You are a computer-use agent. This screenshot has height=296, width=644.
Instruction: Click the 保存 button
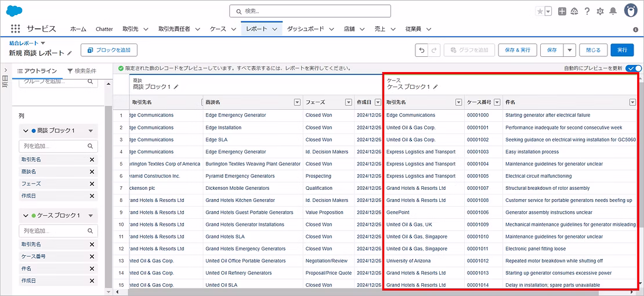(x=552, y=50)
